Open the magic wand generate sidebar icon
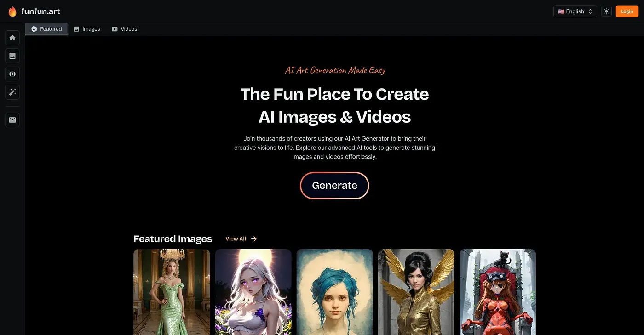The height and width of the screenshot is (335, 644). (12, 92)
